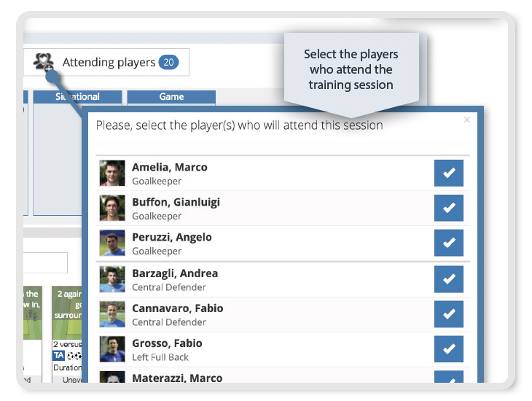Toggle Cannavaro, Fabio attendance checkbox
The height and width of the screenshot is (401, 532).
pos(448,314)
